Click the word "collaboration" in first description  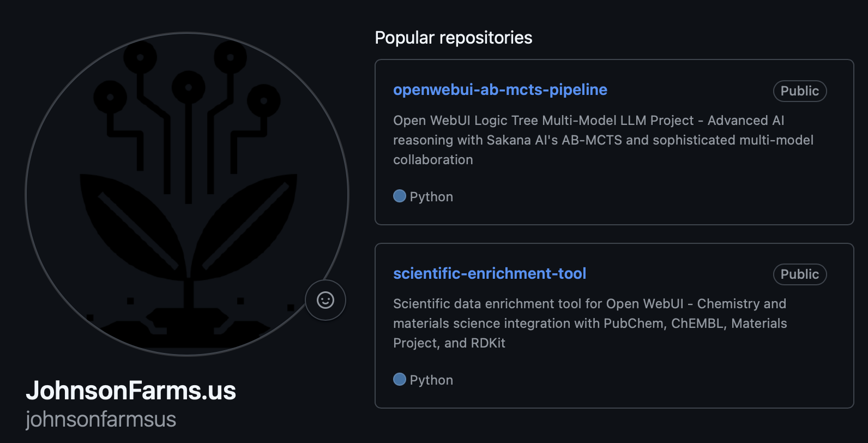(x=433, y=160)
